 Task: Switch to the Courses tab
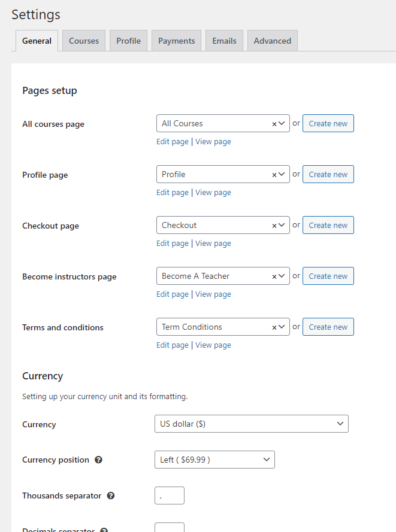click(84, 41)
